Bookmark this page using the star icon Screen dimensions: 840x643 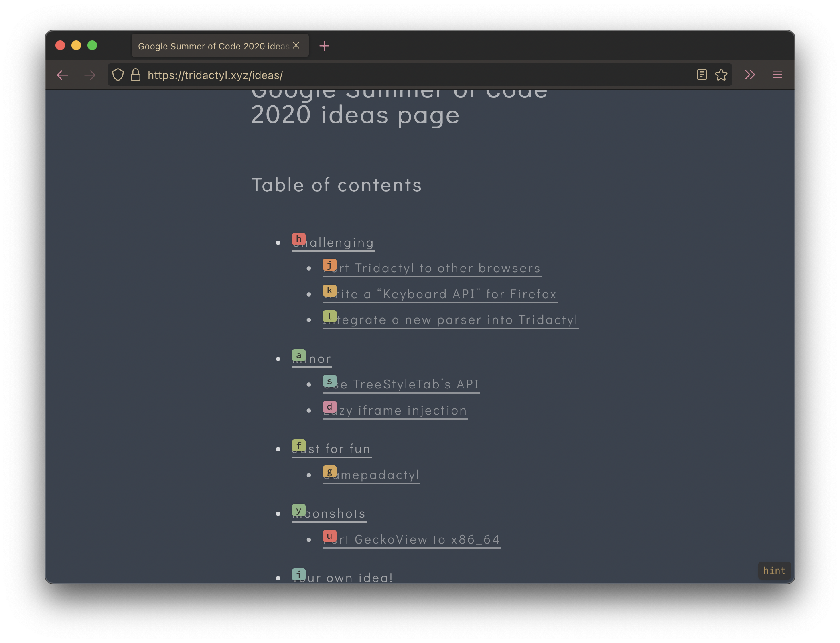[x=721, y=75]
